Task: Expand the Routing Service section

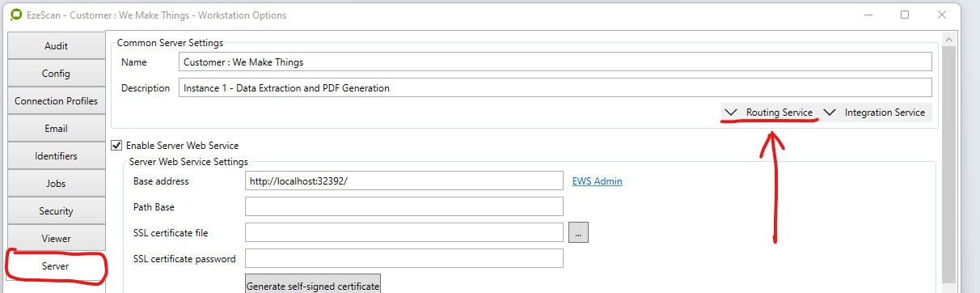Action: (769, 113)
